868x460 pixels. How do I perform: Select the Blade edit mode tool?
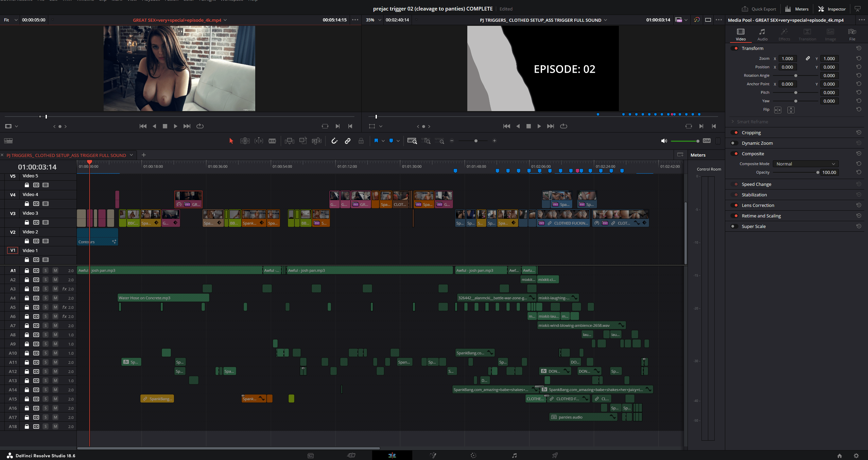[272, 141]
